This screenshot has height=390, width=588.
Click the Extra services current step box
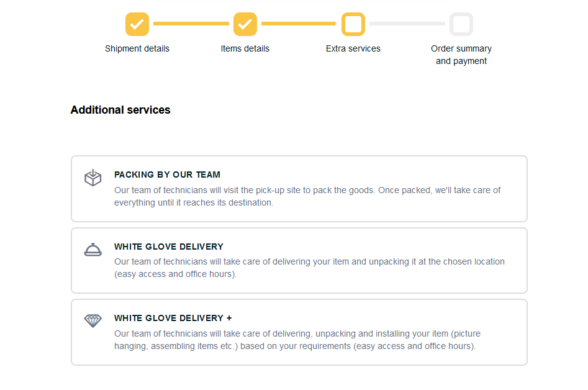coord(353,24)
